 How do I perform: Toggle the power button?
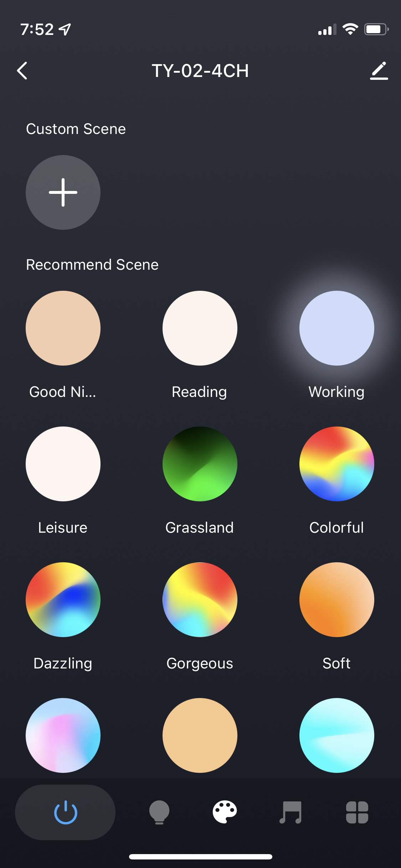click(65, 812)
